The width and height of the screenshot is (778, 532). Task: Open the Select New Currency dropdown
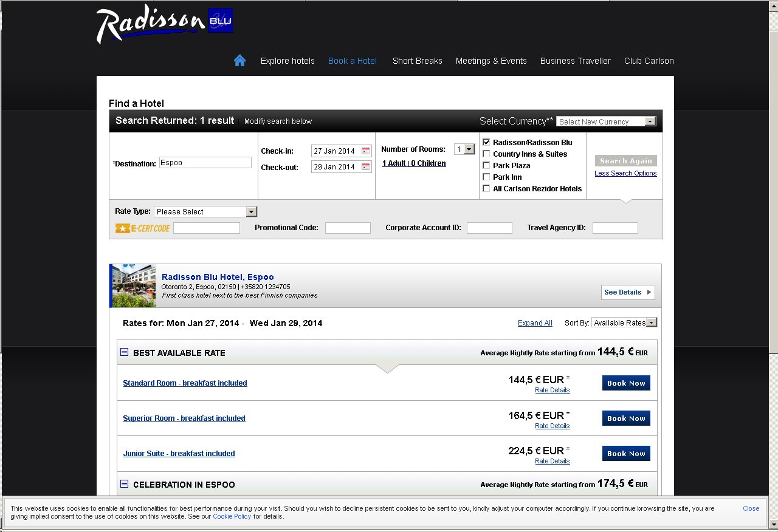tap(606, 121)
